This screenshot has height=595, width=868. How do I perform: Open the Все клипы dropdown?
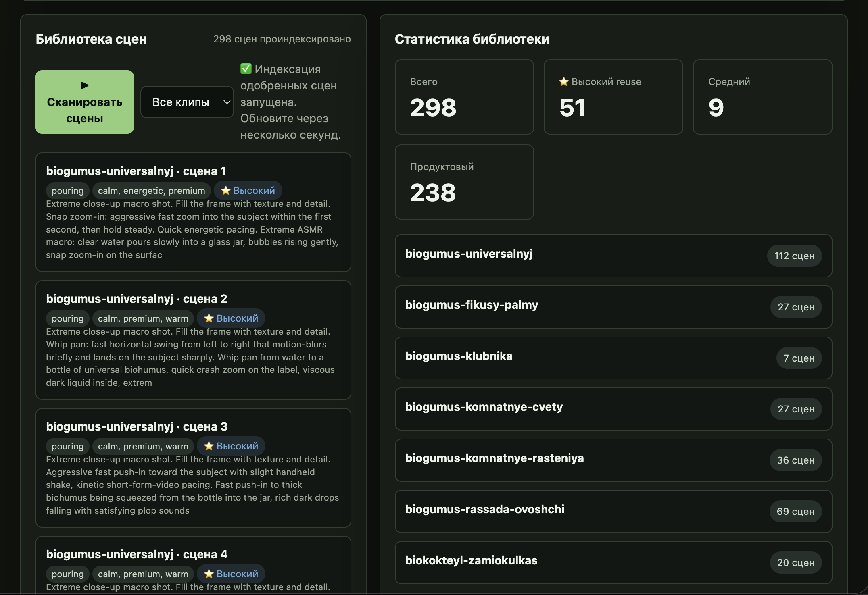click(187, 102)
